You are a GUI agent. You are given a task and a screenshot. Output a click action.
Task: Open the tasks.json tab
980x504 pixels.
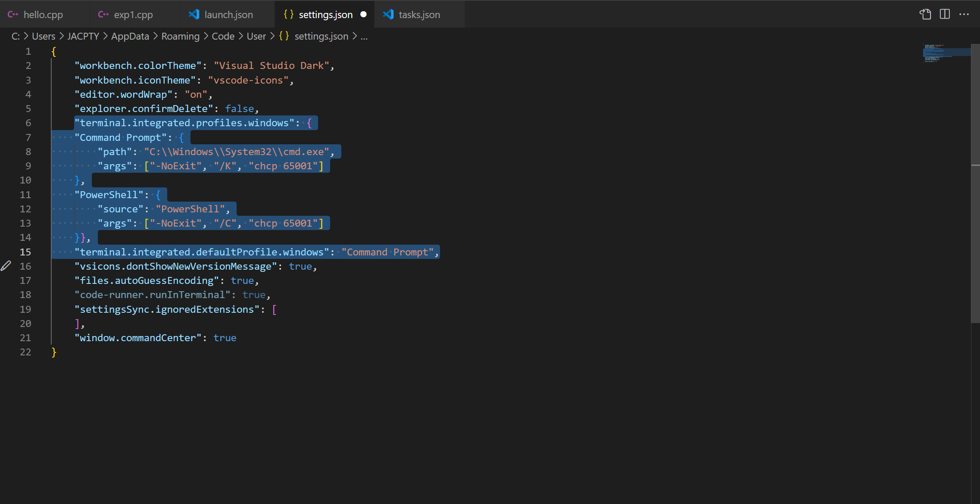(419, 14)
